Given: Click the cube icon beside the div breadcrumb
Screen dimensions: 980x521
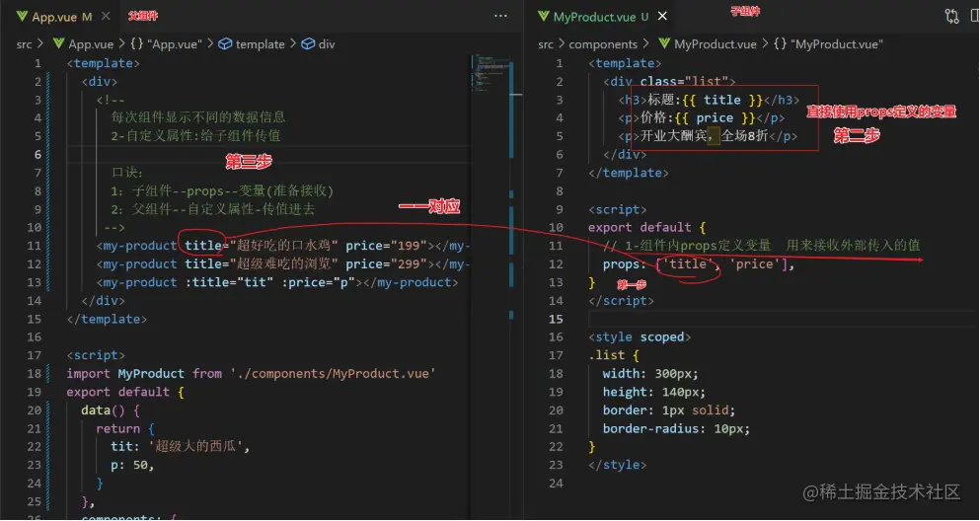Looking at the screenshot, I should [308, 44].
